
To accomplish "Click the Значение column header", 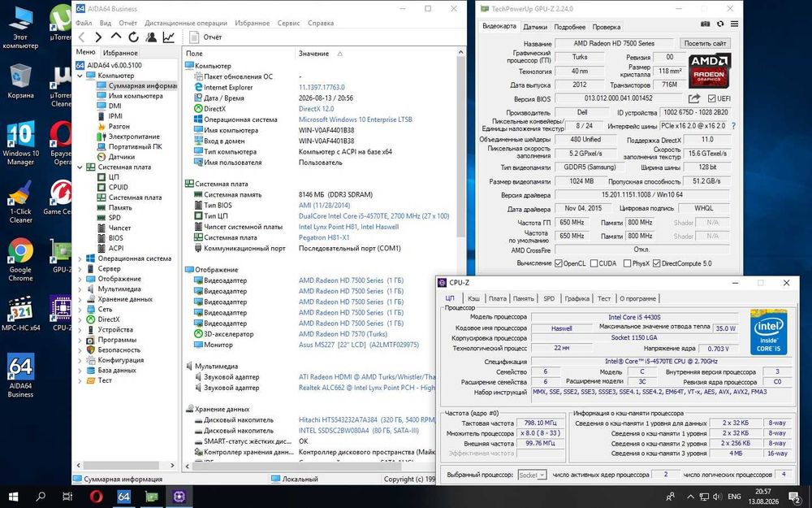I will coord(313,54).
